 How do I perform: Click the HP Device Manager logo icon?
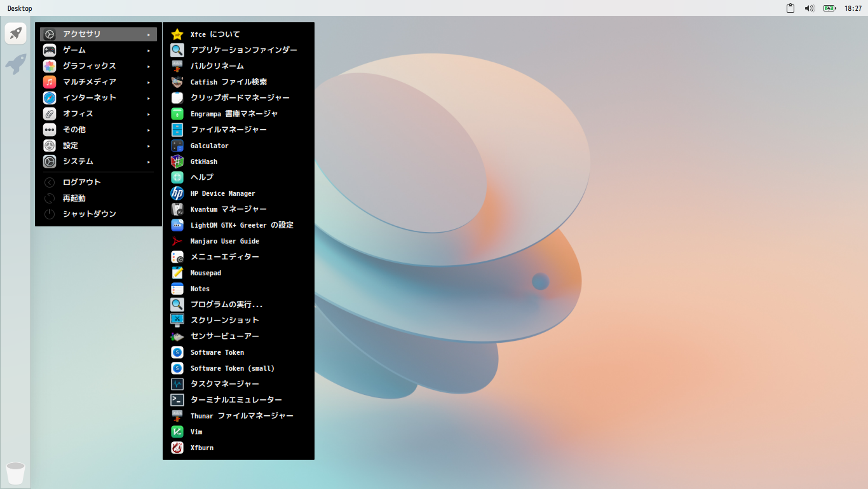click(177, 193)
